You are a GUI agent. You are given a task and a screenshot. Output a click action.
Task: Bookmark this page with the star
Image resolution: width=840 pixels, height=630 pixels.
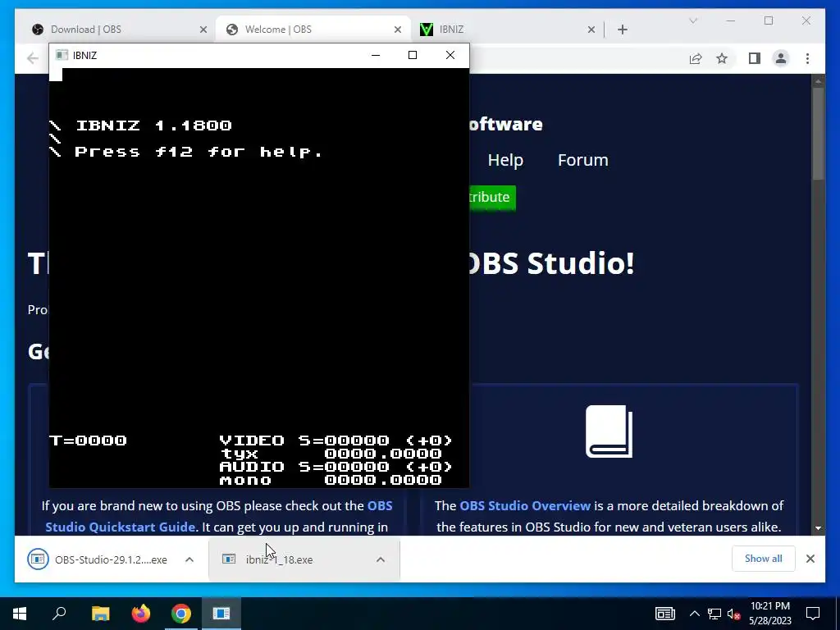point(722,58)
